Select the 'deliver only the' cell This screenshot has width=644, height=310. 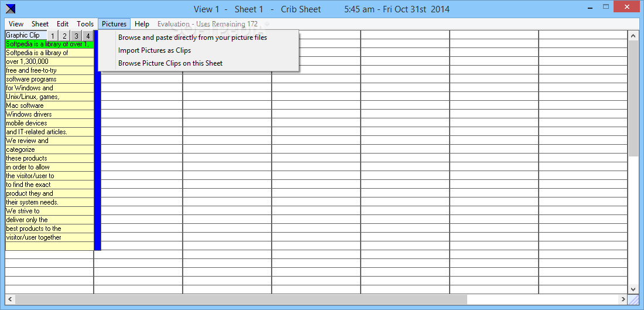(50, 220)
